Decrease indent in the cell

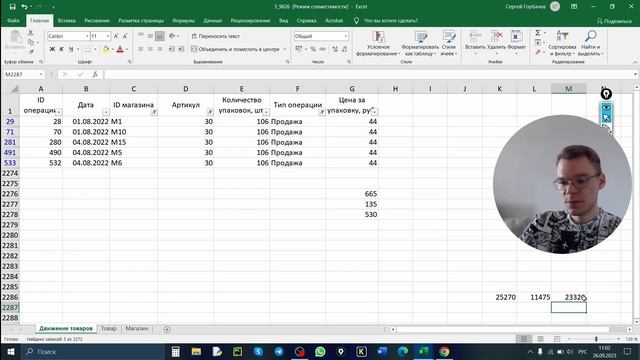pos(171,49)
